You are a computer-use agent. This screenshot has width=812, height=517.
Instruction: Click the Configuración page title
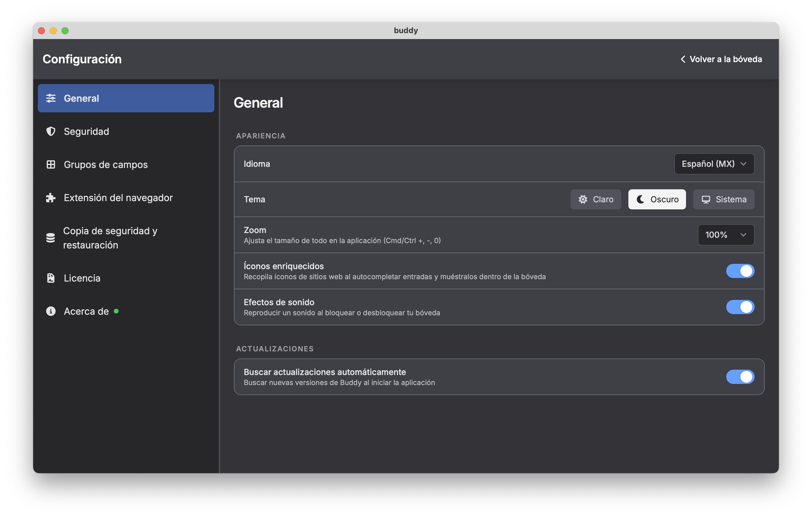(82, 59)
